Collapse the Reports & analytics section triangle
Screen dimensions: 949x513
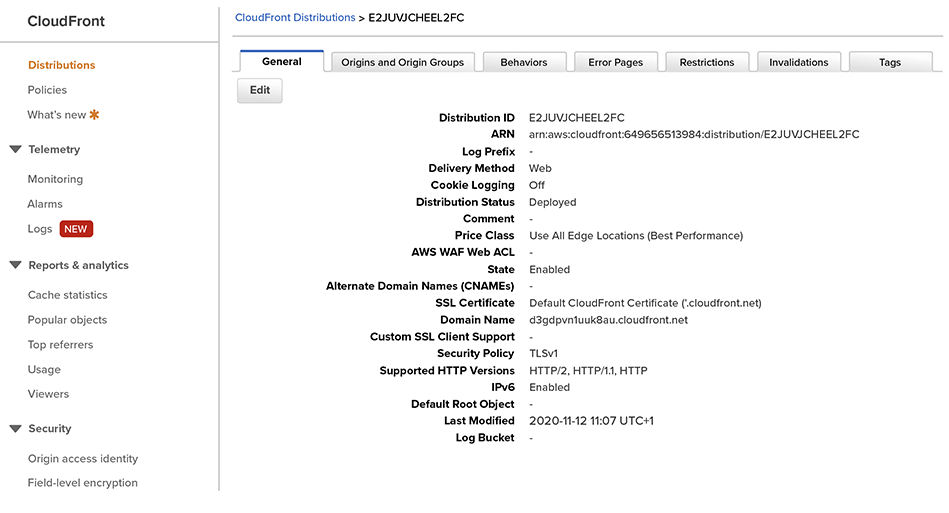coord(16,265)
